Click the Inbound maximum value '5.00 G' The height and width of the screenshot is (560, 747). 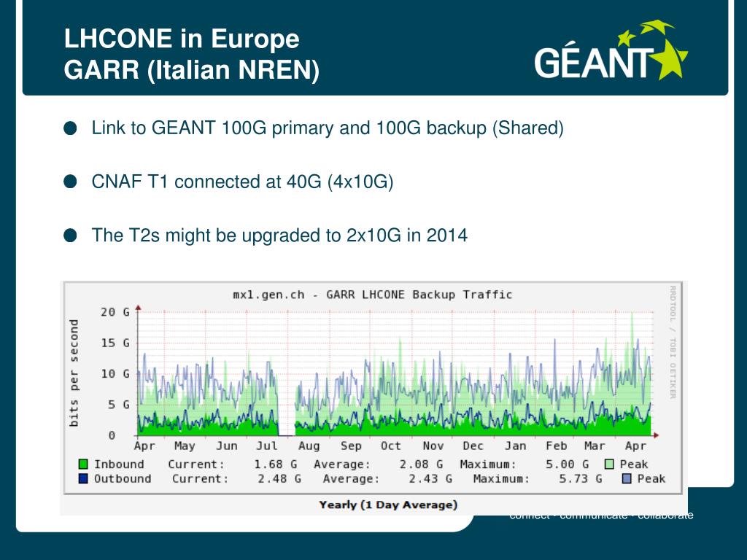(x=567, y=464)
